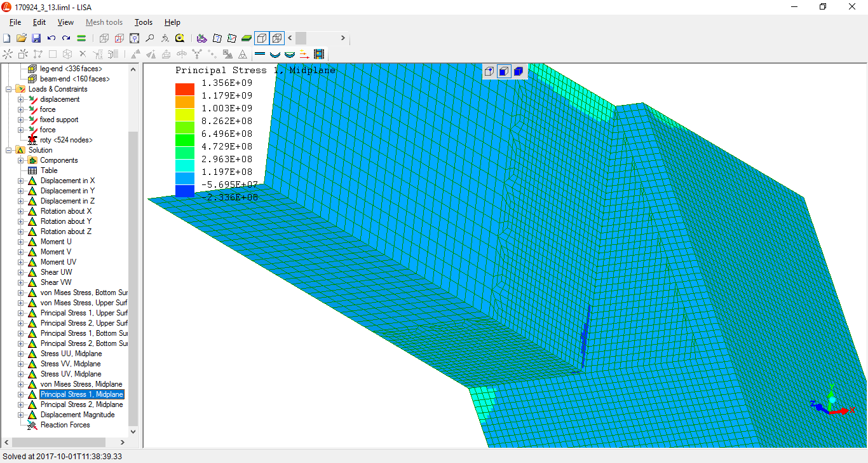The image size is (868, 463).
Task: Click the magnifier zoom icon
Action: [149, 38]
